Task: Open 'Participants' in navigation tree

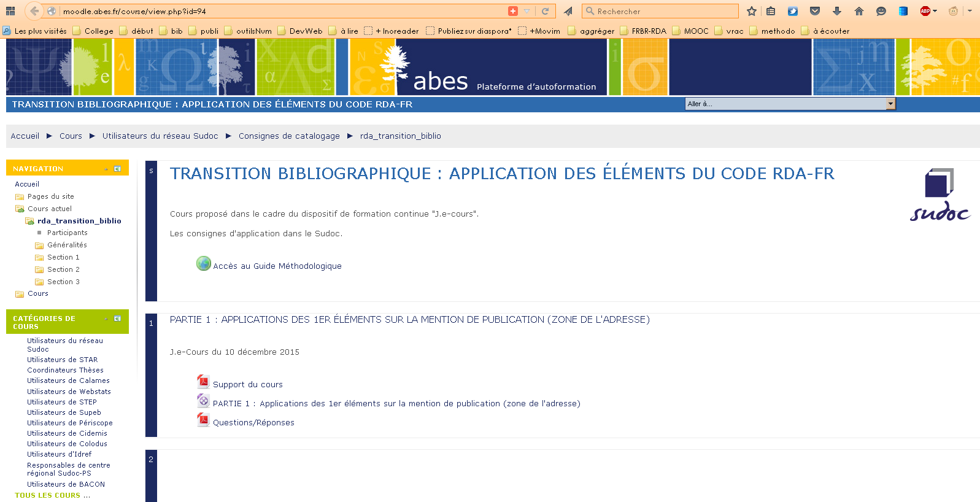Action: pos(68,233)
